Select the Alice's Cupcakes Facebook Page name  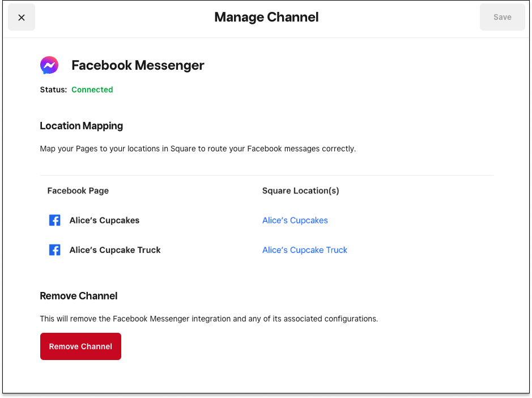(104, 221)
